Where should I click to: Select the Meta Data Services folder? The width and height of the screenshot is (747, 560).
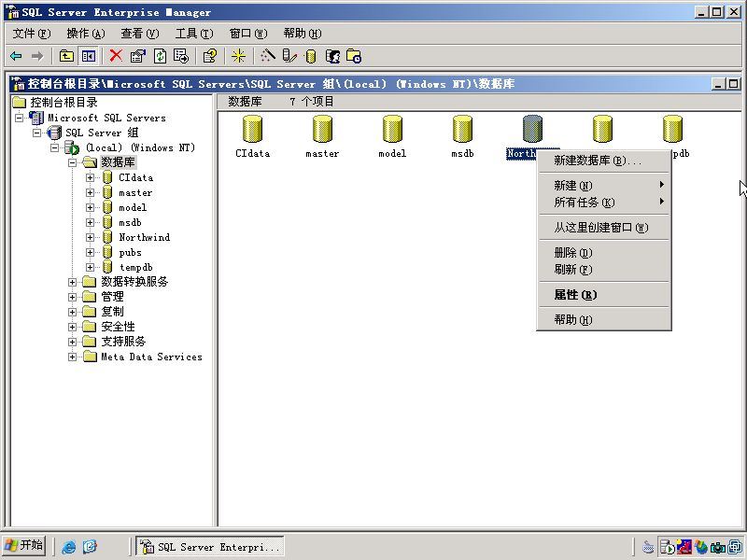(x=151, y=357)
